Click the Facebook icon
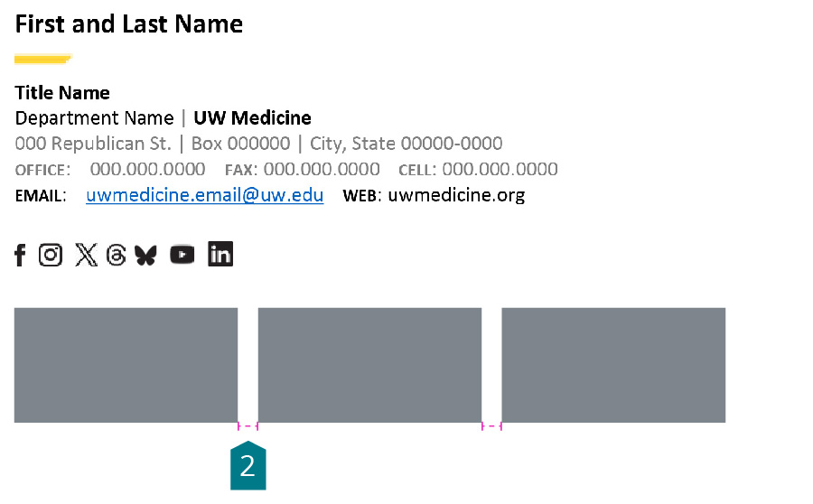Viewport: 813px width, 504px height. (x=20, y=256)
